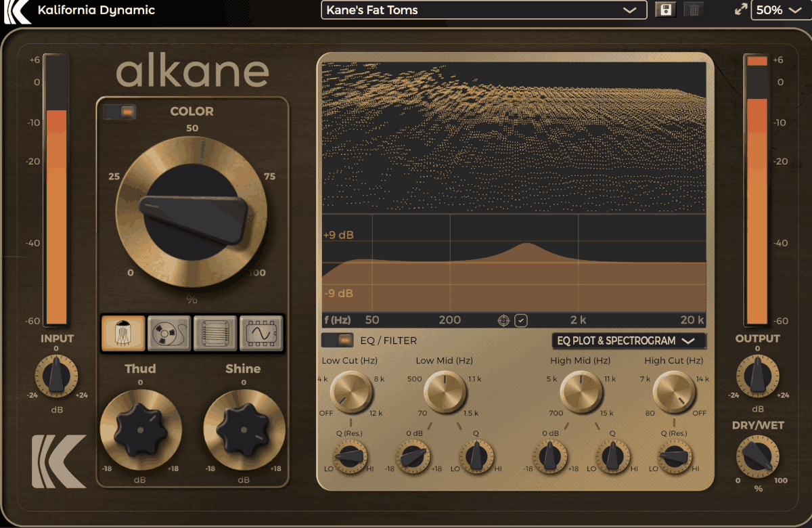
Task: Click the '-9 dB' label in EQ plot
Action: point(338,294)
